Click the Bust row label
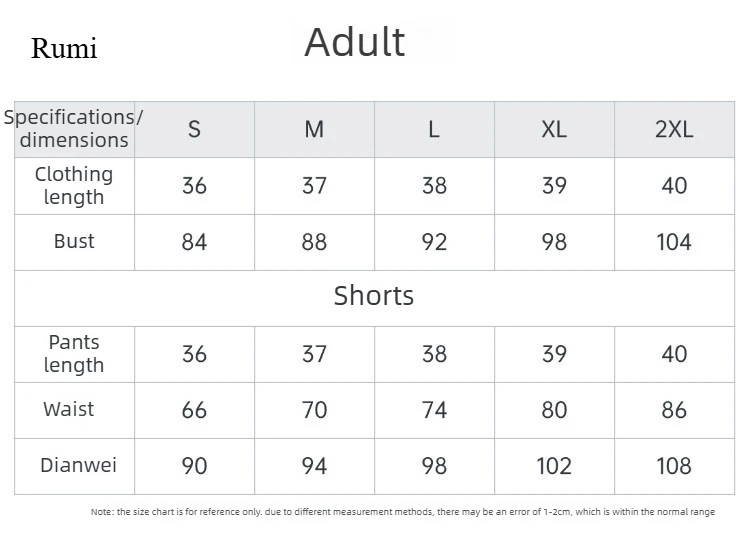This screenshot has height=557, width=750. click(74, 241)
